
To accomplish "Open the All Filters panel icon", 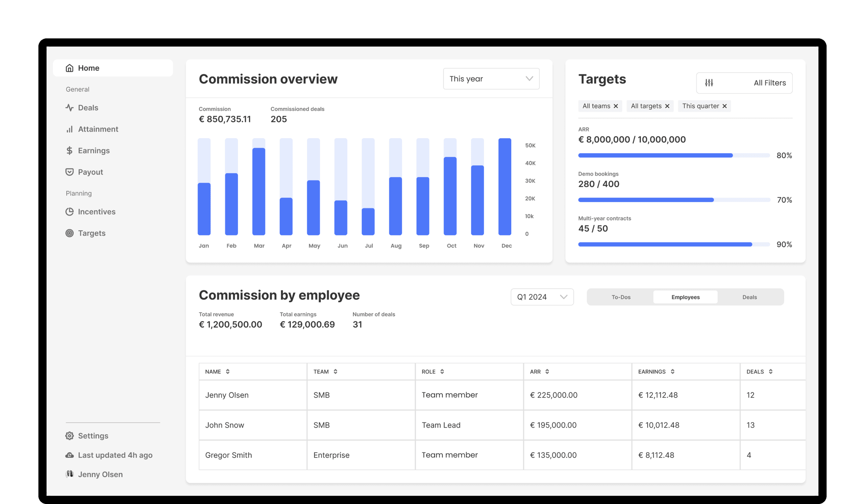I will 709,83.
